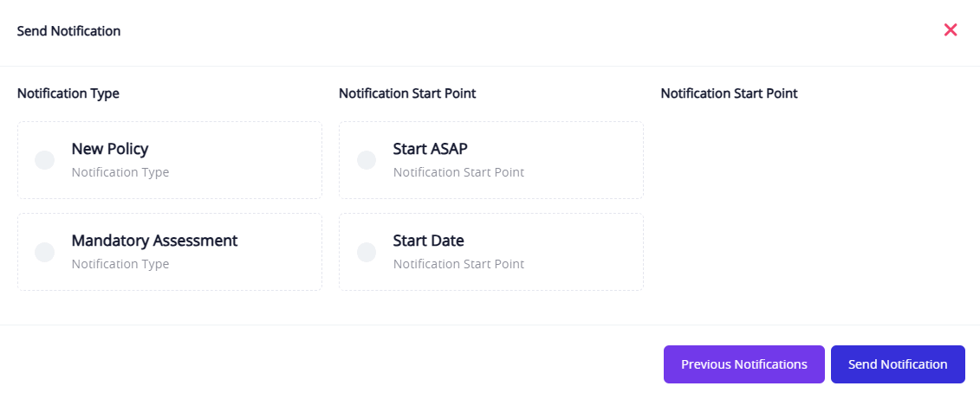
Task: Click the subtitle under Start ASAP
Action: tap(458, 172)
